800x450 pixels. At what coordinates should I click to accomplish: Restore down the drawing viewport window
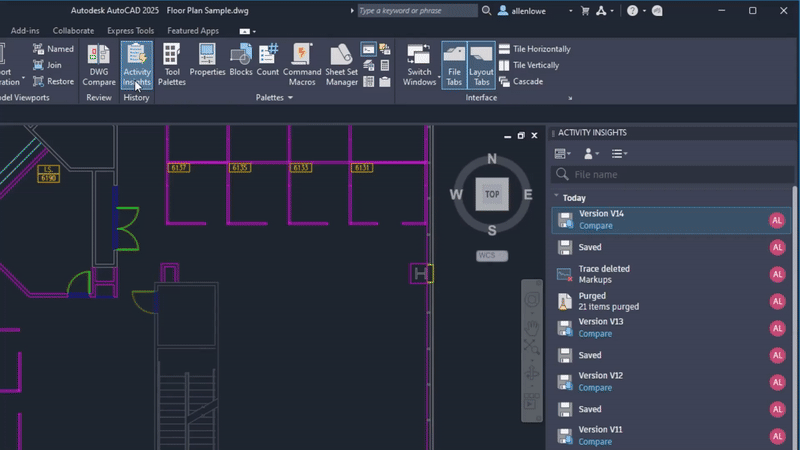521,136
